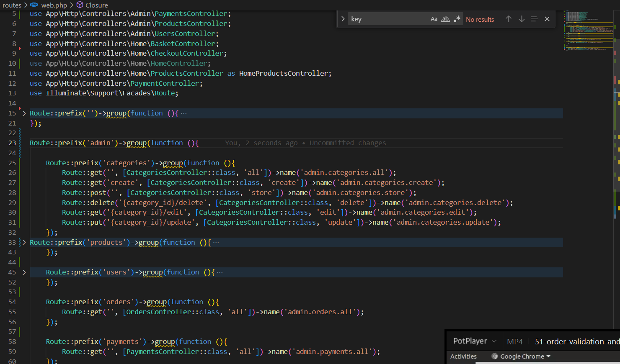Screen dimensions: 620x364
Task: Click the 'payments' prefix string on line 58
Action: 123,342
